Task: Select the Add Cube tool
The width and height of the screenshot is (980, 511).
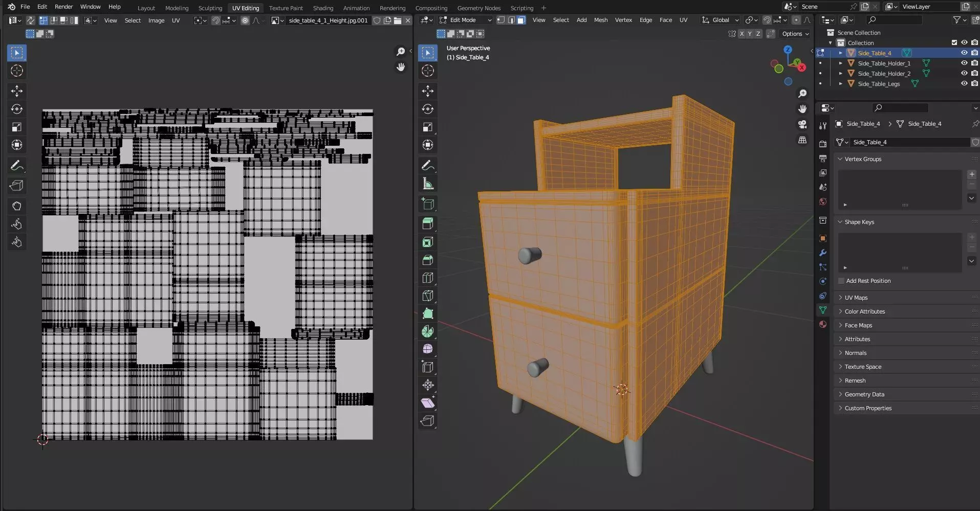Action: pyautogui.click(x=428, y=204)
